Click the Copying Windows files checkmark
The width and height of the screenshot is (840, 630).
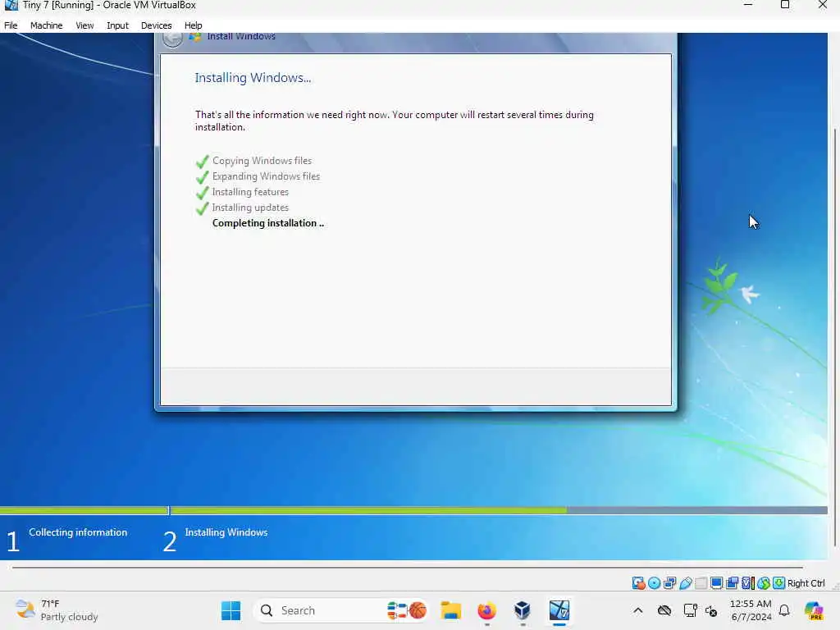tap(202, 162)
